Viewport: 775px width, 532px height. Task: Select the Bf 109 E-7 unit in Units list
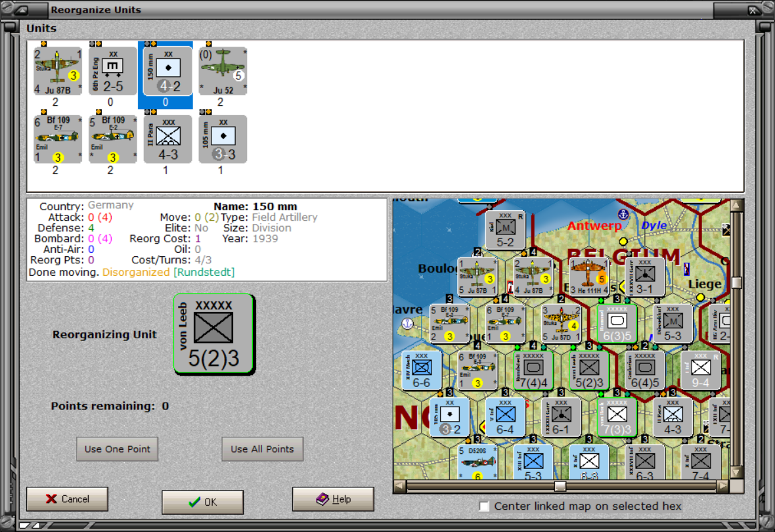pyautogui.click(x=58, y=139)
